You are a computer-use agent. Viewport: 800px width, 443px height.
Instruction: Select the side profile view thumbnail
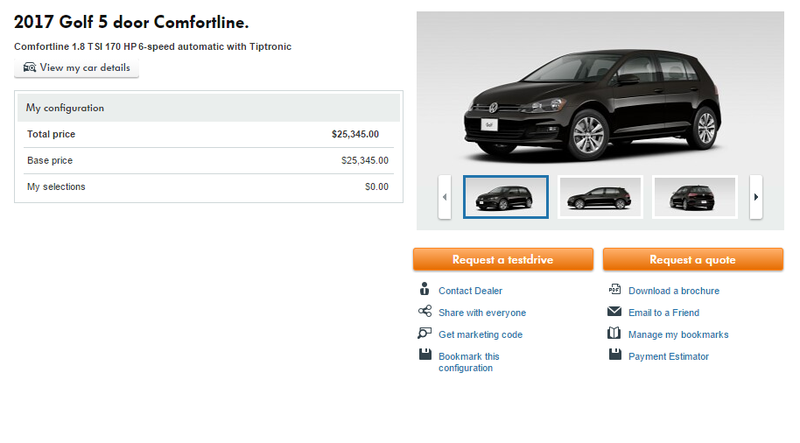pos(600,197)
